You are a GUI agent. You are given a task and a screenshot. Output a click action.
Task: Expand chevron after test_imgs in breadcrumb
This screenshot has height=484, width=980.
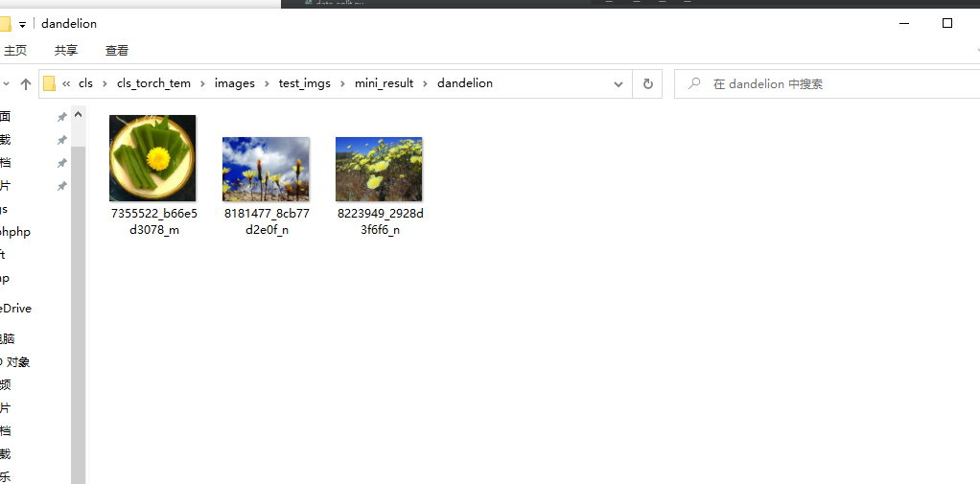(342, 83)
